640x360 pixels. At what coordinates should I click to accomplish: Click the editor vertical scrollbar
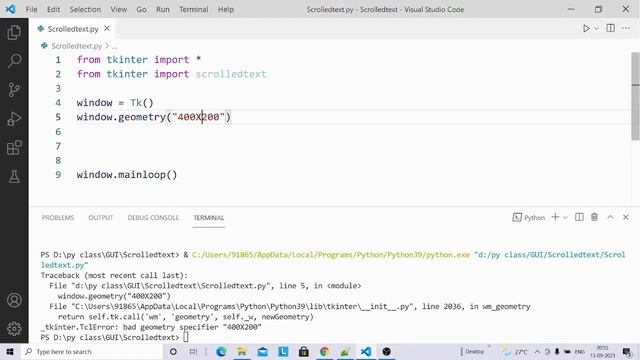[x=636, y=96]
